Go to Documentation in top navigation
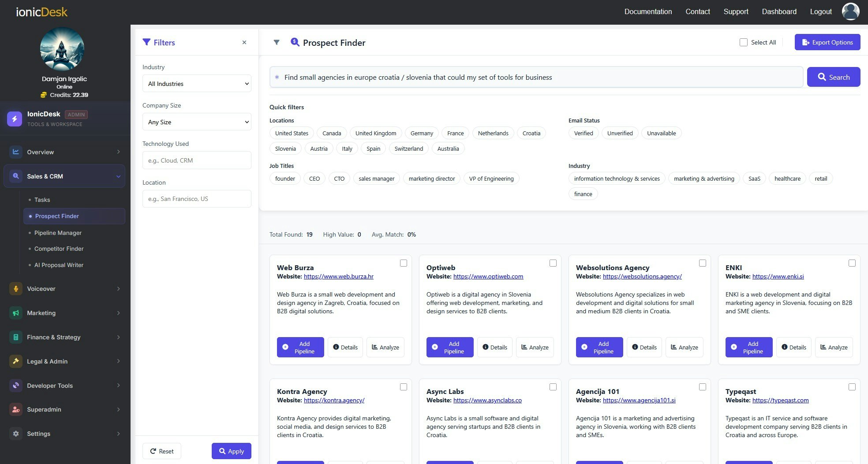Screen dimensions: 868x464 (x=648, y=11)
